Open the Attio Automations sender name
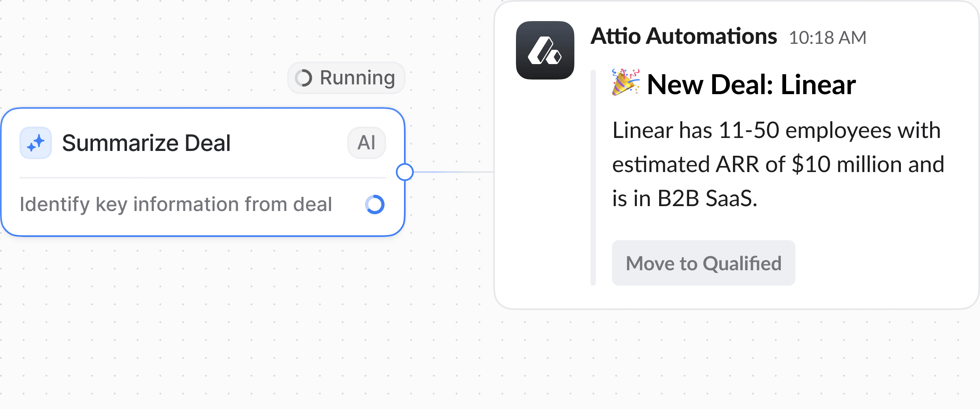The image size is (980, 409). 683,36
